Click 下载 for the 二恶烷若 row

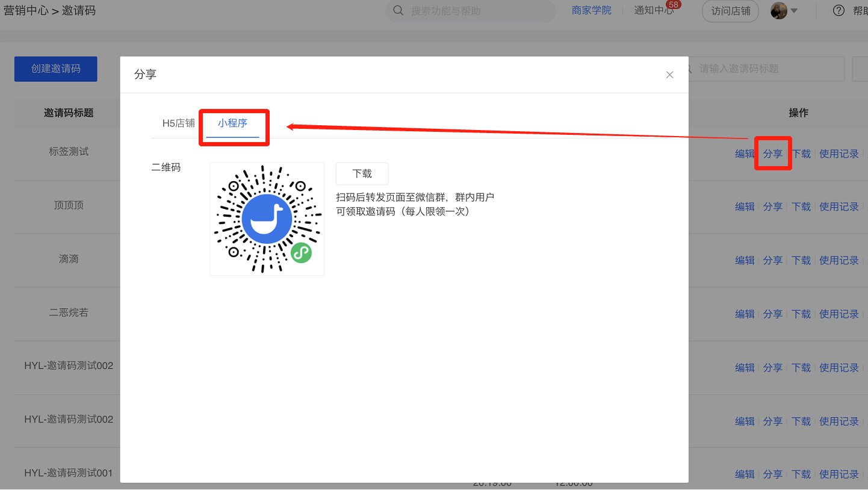click(x=801, y=314)
